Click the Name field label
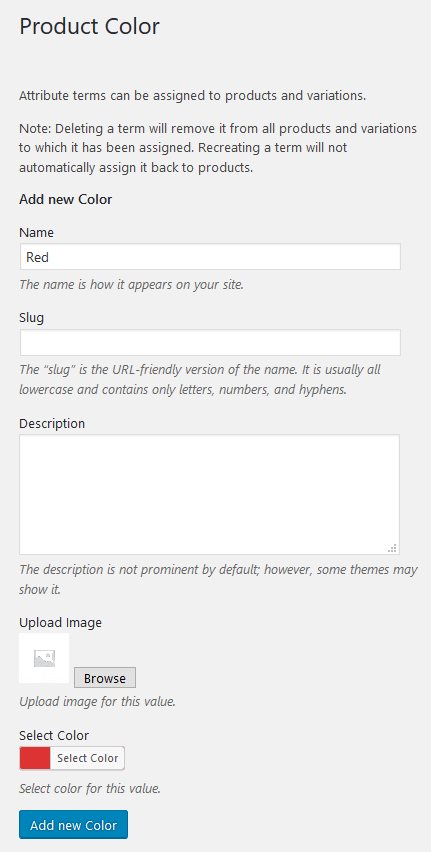The width and height of the screenshot is (431, 852). point(36,233)
